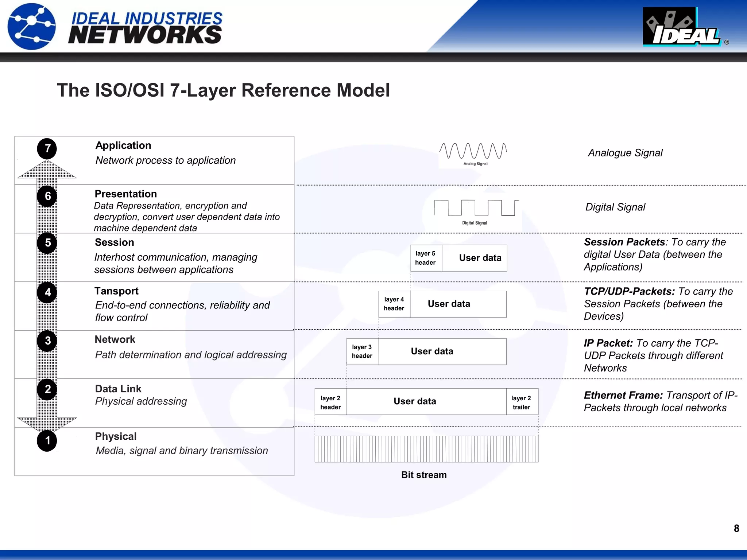Click the 'Data Representation, encryption and decryption' description
Image resolution: width=747 pixels, height=560 pixels.
pyautogui.click(x=187, y=217)
